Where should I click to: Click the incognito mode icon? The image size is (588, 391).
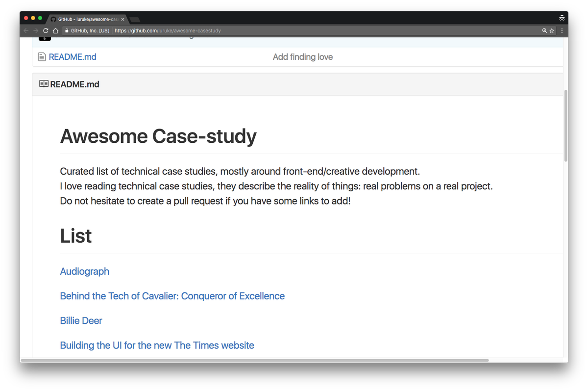click(x=562, y=18)
